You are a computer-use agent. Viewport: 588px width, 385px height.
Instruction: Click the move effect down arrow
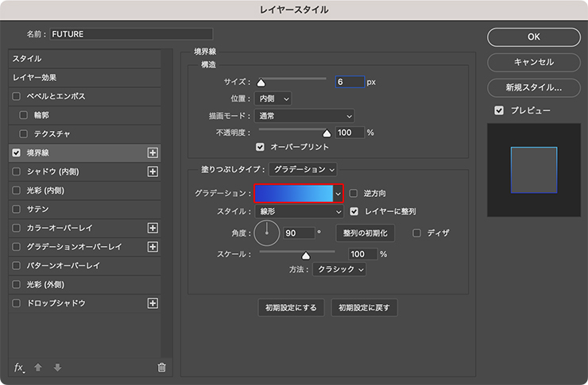(57, 368)
